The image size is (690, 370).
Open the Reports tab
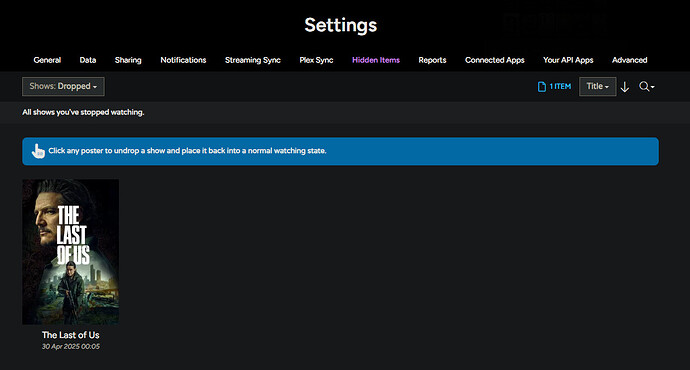coord(432,60)
